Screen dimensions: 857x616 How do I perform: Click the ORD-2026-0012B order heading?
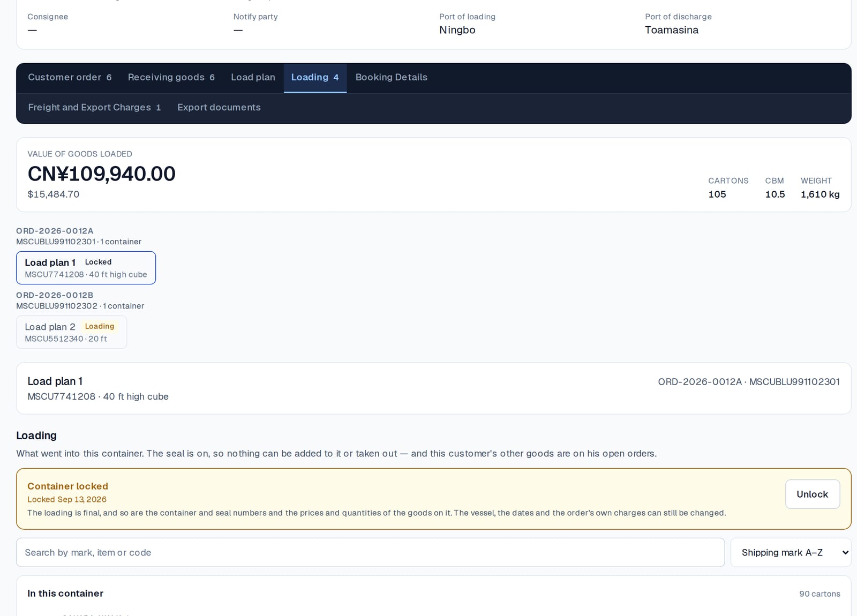[x=55, y=295]
